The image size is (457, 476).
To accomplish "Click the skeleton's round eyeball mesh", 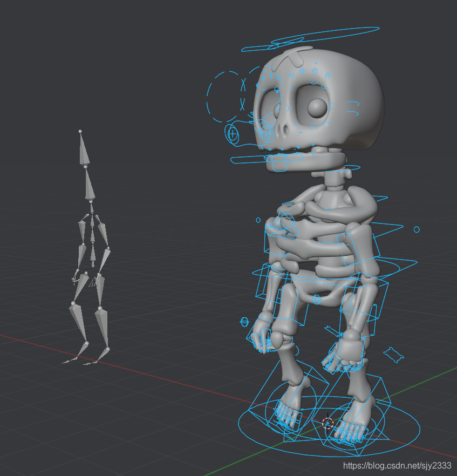I will (317, 108).
